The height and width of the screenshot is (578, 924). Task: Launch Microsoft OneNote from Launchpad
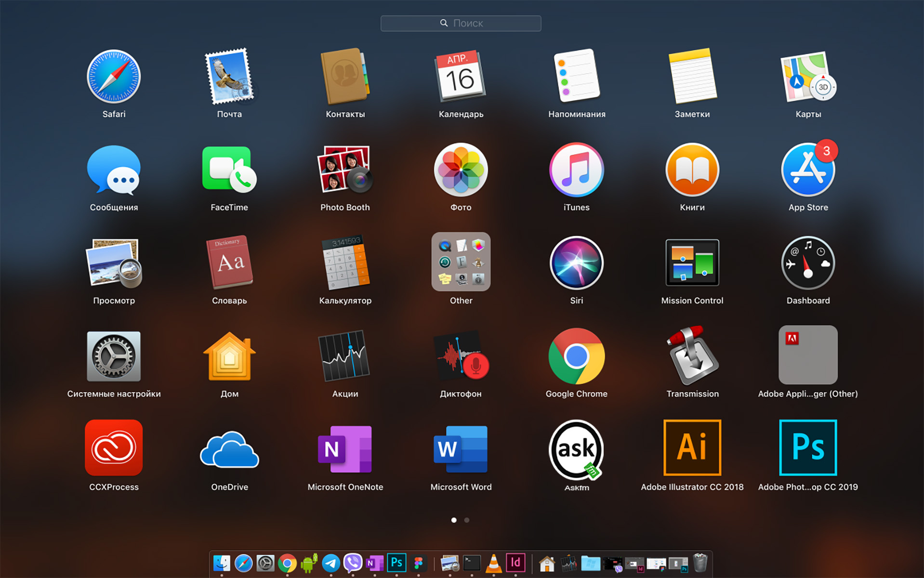pos(345,449)
